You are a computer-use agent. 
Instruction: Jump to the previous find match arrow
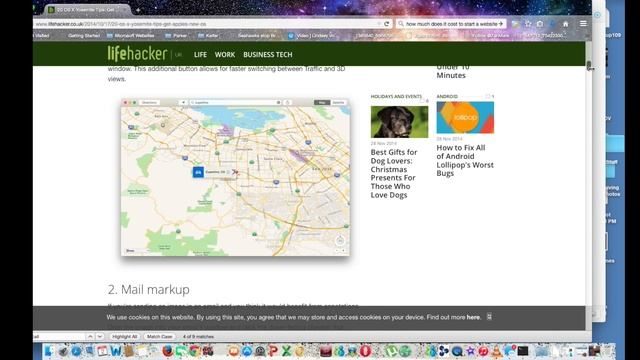[x=90, y=337]
